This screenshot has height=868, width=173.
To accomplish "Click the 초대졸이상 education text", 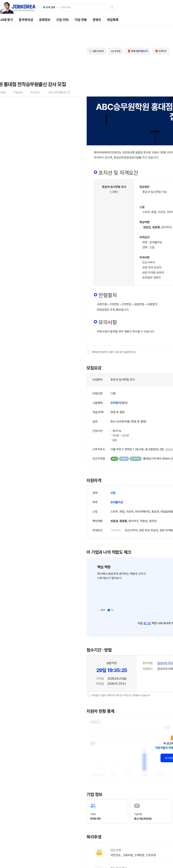I will tap(117, 502).
